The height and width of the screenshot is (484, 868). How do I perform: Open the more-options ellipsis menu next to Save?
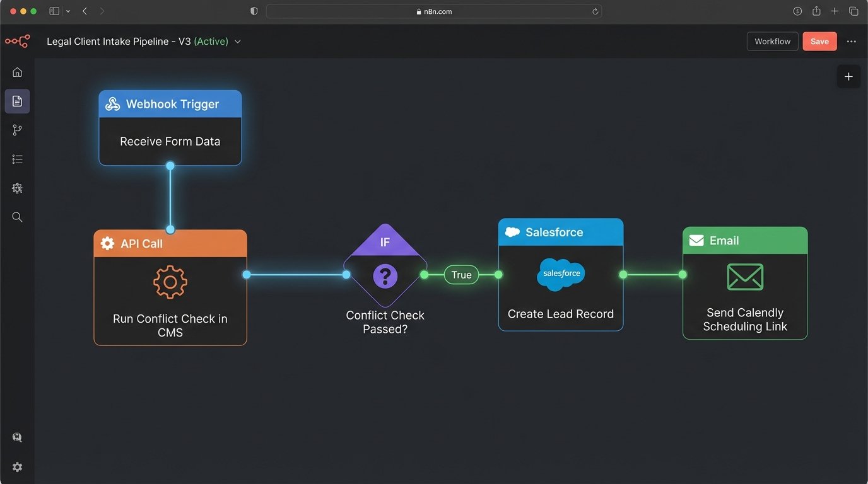click(852, 41)
